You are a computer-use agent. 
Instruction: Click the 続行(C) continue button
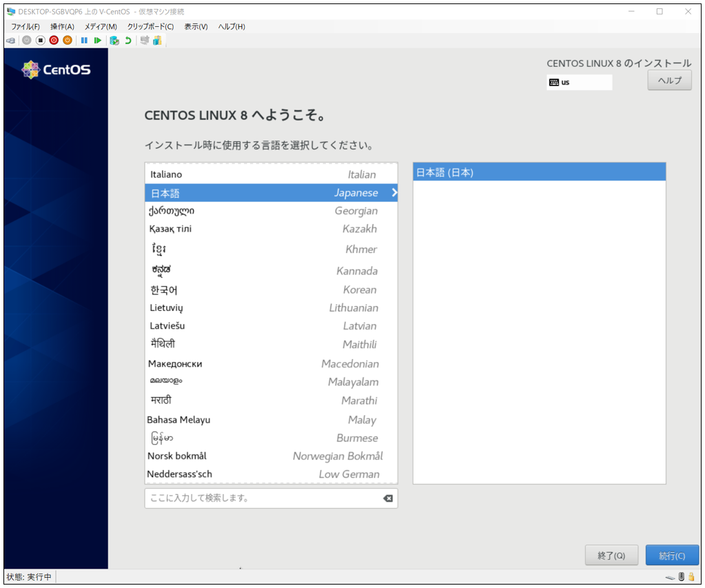[x=672, y=556]
